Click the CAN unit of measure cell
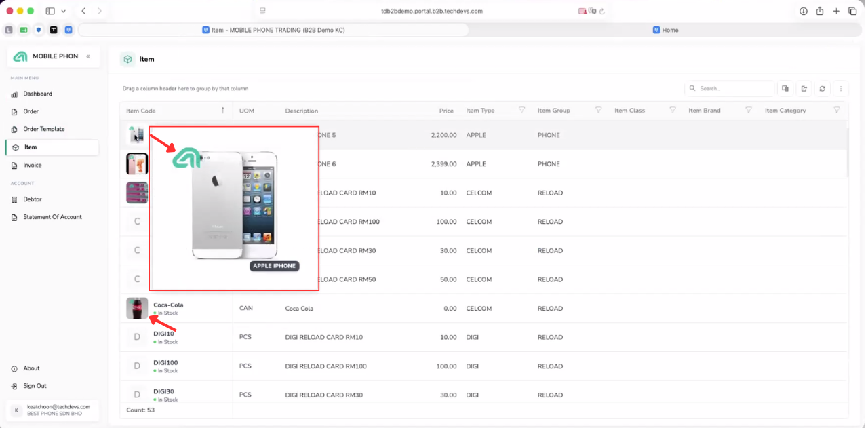 tap(246, 309)
